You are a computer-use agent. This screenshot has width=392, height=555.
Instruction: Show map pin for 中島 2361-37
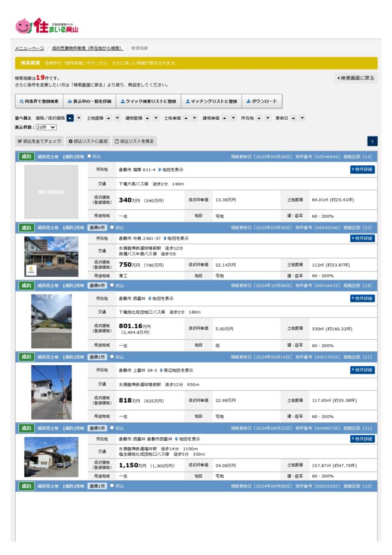[x=165, y=238]
